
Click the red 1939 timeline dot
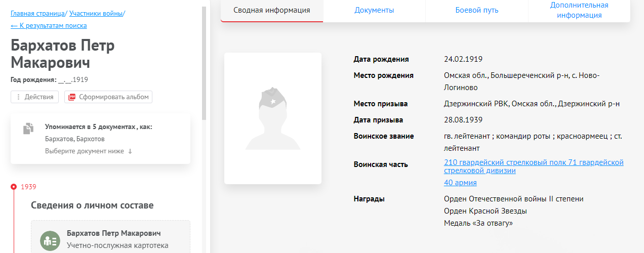click(14, 187)
